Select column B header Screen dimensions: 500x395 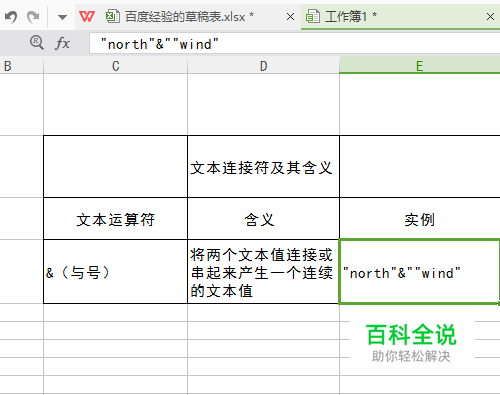pyautogui.click(x=22, y=65)
